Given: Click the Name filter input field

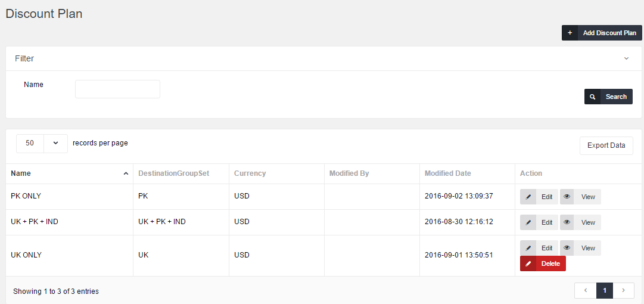Looking at the screenshot, I should click(117, 89).
